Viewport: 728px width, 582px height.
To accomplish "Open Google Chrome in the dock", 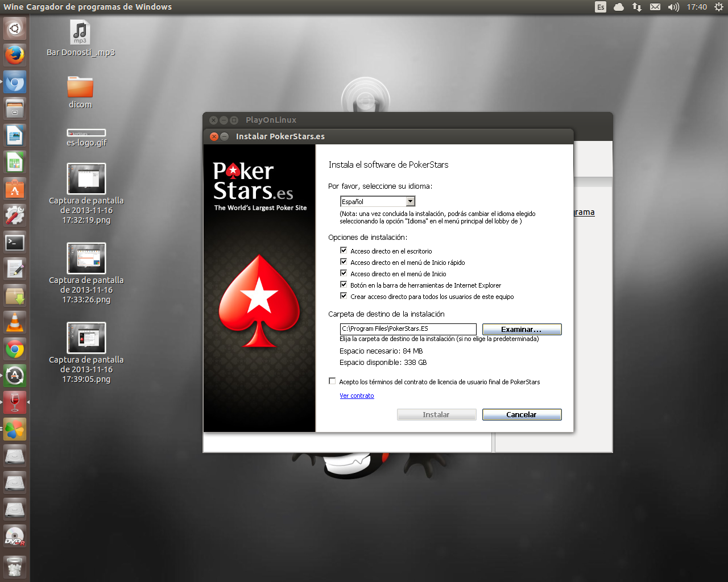I will pyautogui.click(x=15, y=349).
